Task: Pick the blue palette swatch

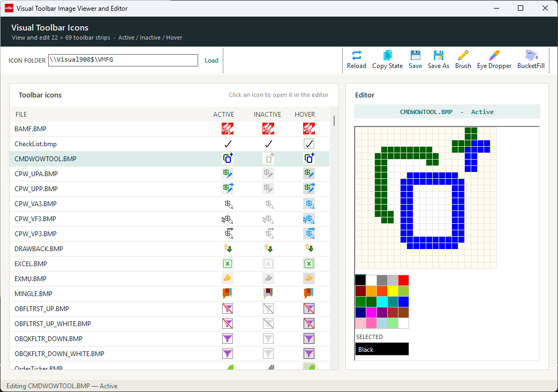Action: pyautogui.click(x=404, y=301)
